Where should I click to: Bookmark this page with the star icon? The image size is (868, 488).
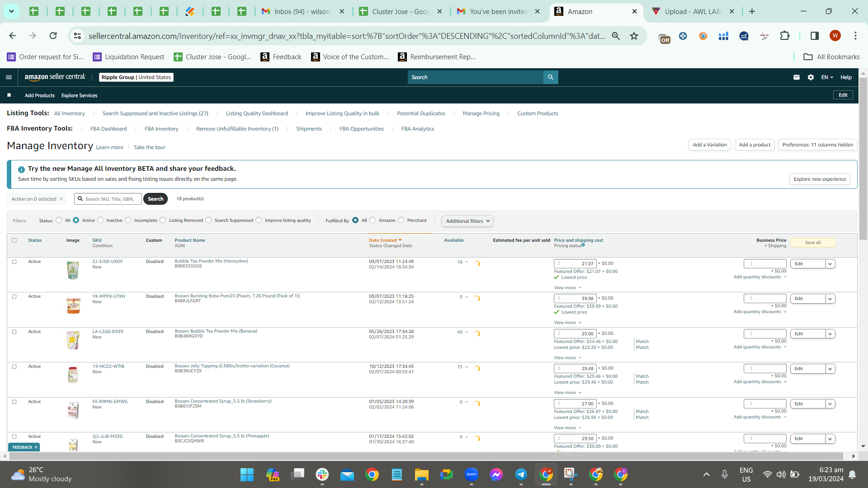(634, 36)
